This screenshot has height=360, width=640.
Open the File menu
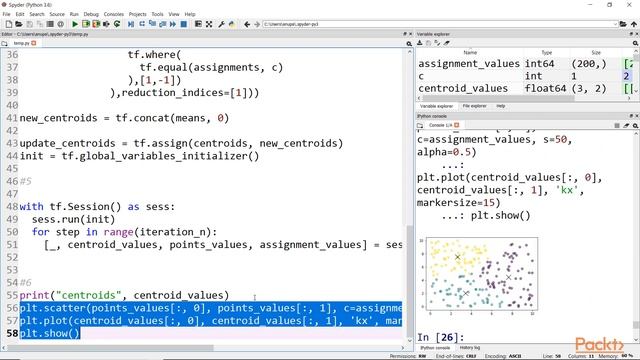click(7, 14)
